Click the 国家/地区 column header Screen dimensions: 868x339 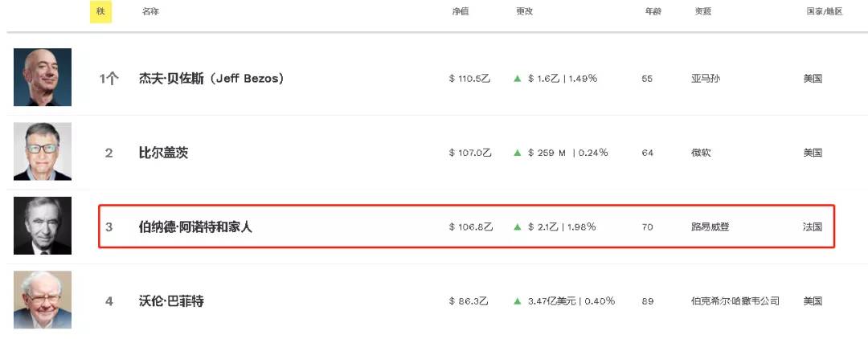[x=824, y=12]
